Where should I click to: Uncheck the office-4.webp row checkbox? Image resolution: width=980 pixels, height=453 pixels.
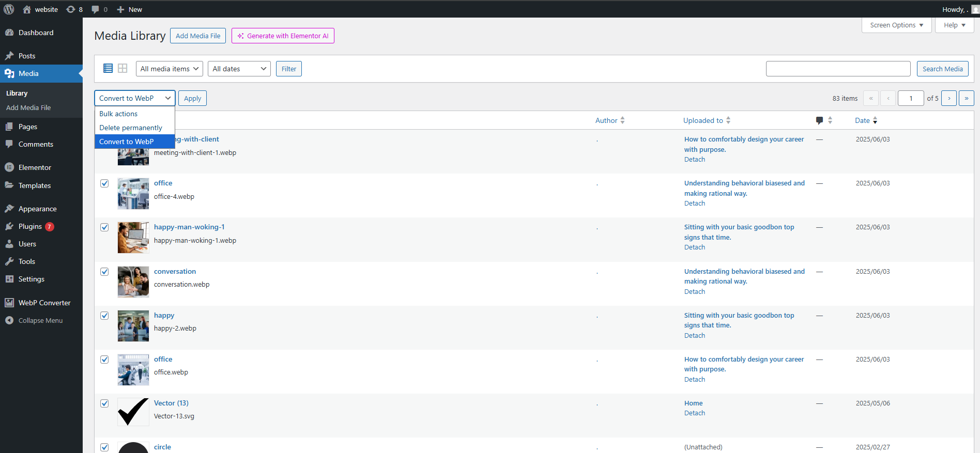click(104, 183)
